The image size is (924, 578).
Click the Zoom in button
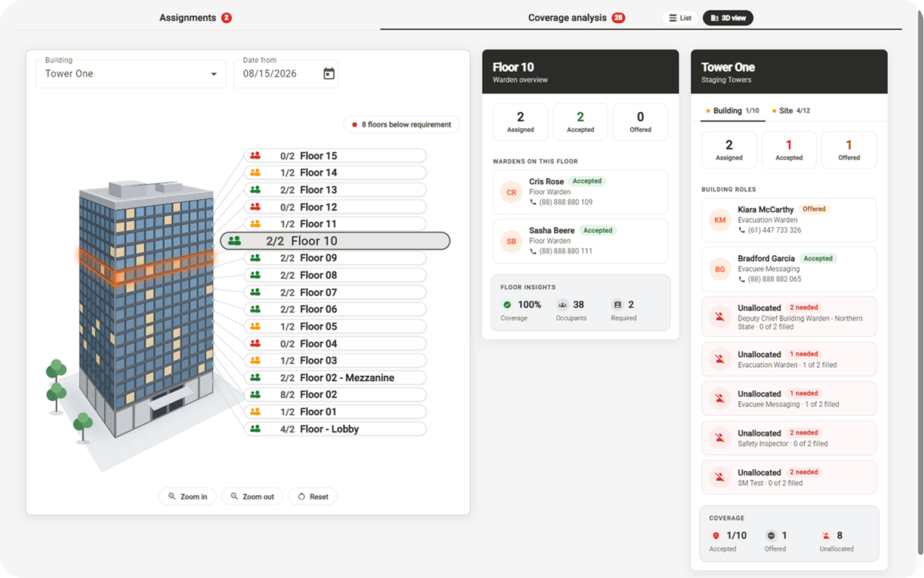pos(188,497)
